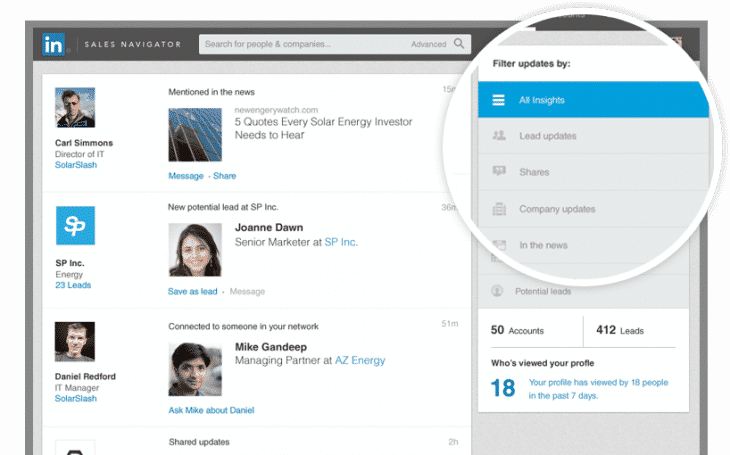Image resolution: width=730 pixels, height=455 pixels.
Task: Click in the people & companies search field
Action: click(300, 44)
